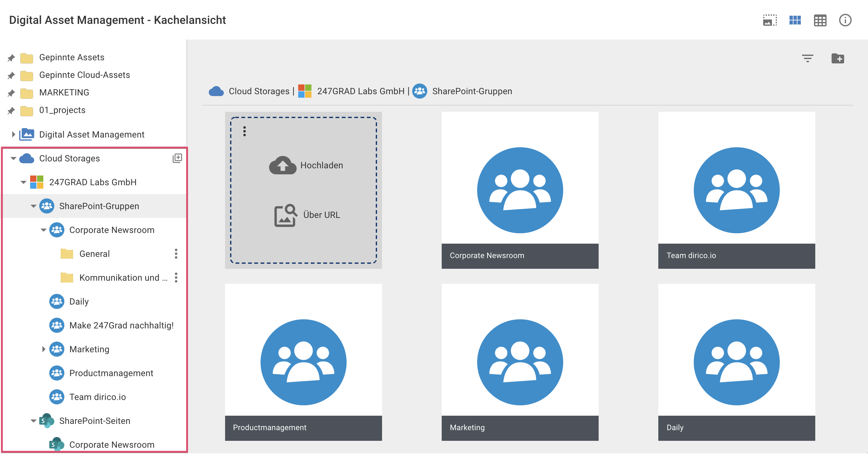
Task: Click the pin icon next to MARKETING
Action: (11, 93)
